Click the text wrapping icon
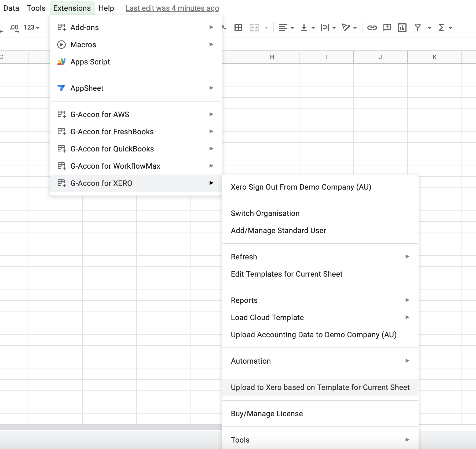The height and width of the screenshot is (449, 476). [325, 27]
